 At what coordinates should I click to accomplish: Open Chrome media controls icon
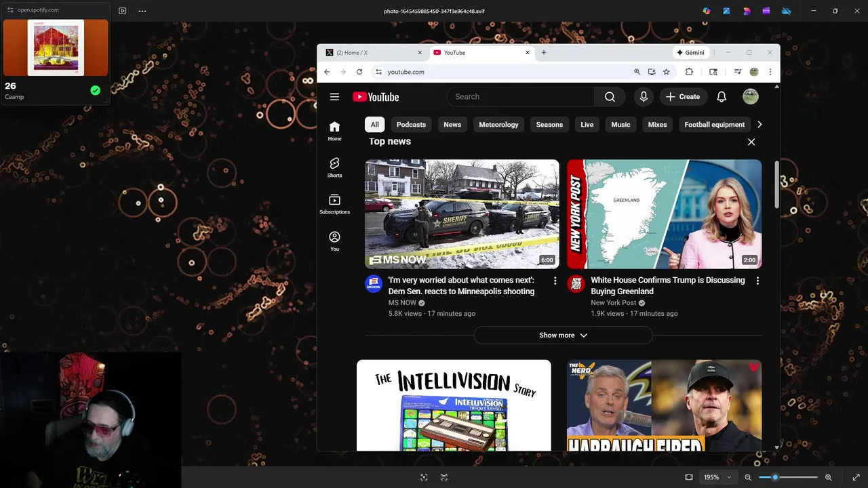tap(737, 72)
